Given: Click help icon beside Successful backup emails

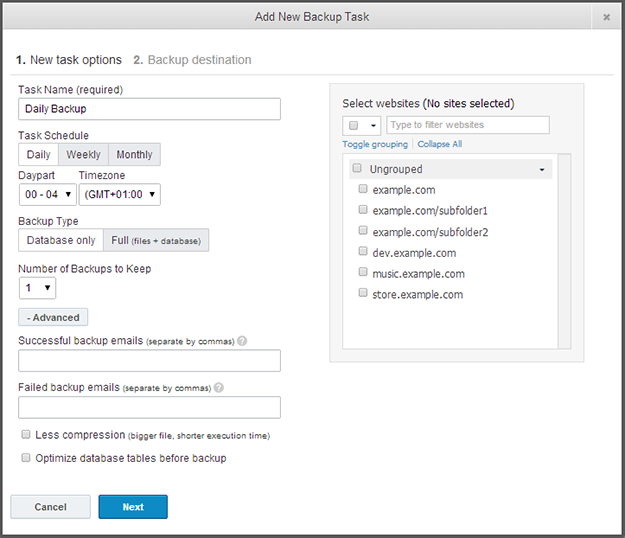Looking at the screenshot, I should (x=242, y=341).
